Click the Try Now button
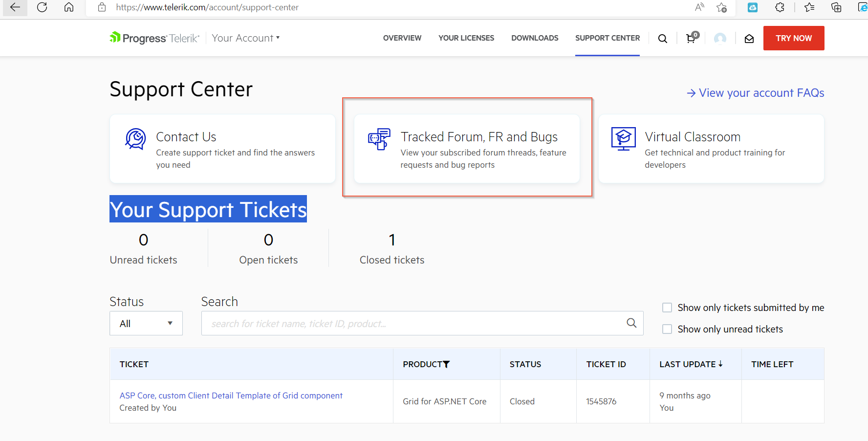Image resolution: width=868 pixels, height=441 pixels. click(794, 38)
